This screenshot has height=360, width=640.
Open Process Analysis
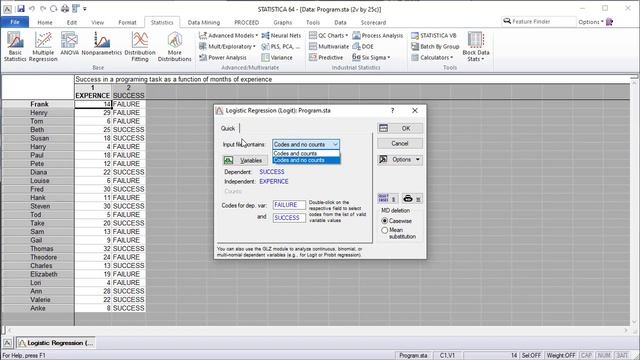[378, 36]
